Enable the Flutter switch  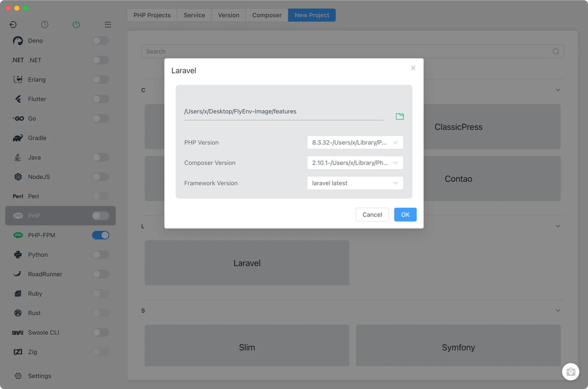click(x=100, y=99)
